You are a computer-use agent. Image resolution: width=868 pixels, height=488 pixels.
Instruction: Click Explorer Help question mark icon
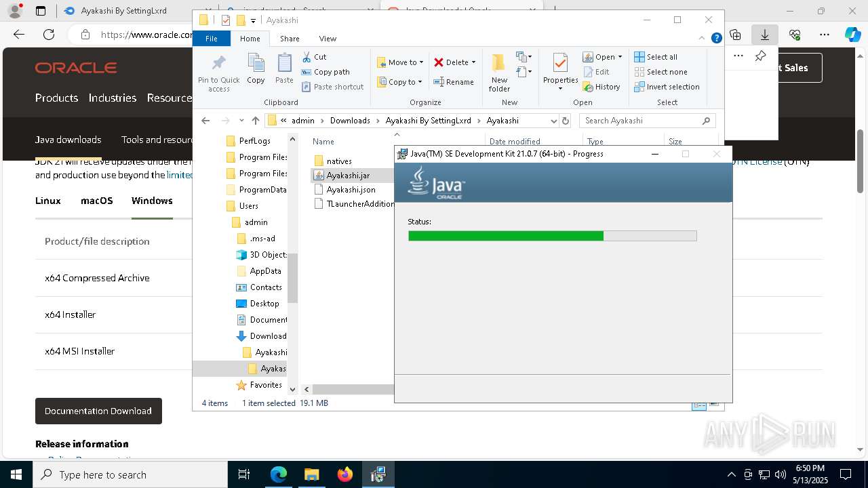click(x=716, y=38)
